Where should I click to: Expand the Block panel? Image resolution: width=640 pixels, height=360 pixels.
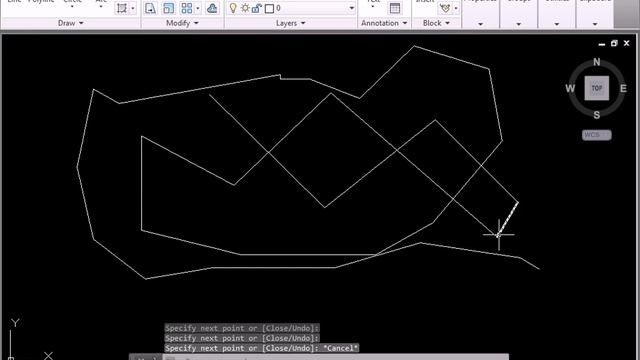point(436,23)
